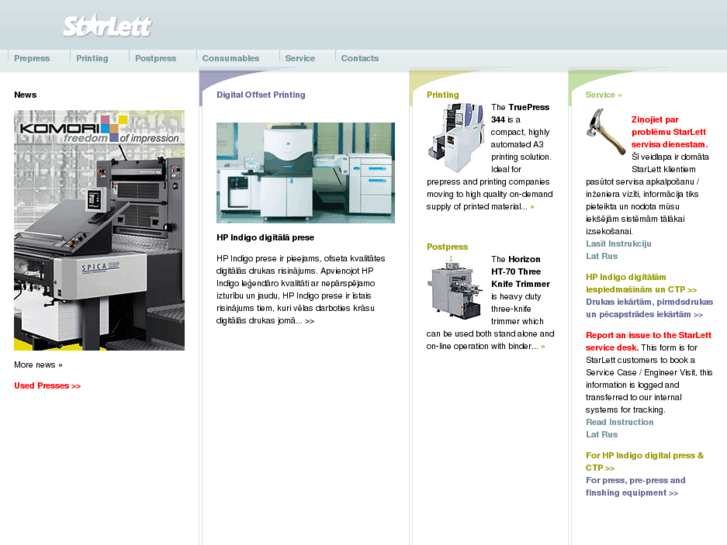Click the HP Indigo digitālā prese title
727x545 pixels.
(265, 237)
